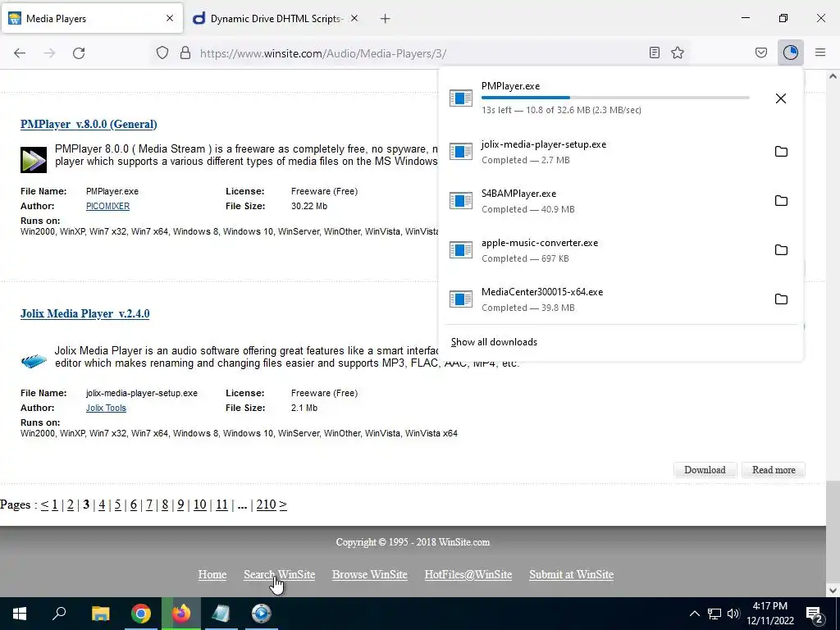Go to page 1 of results
This screenshot has width=840, height=630.
55,504
